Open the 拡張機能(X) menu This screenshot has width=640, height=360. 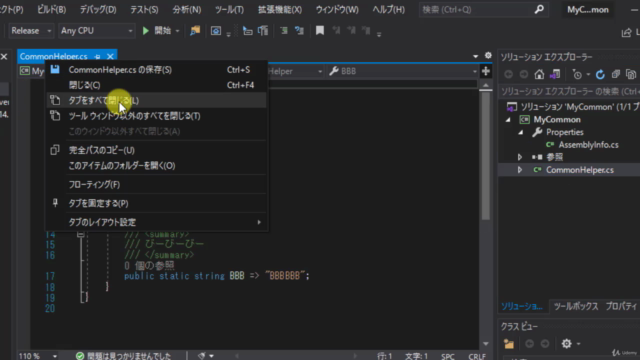coord(280,9)
